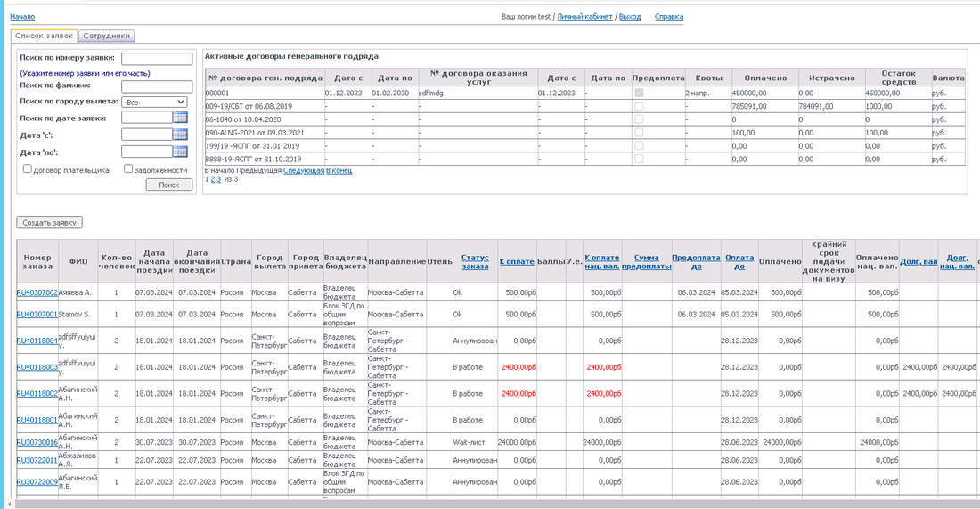Go to 'Следующая' page of contracts

coord(303,169)
